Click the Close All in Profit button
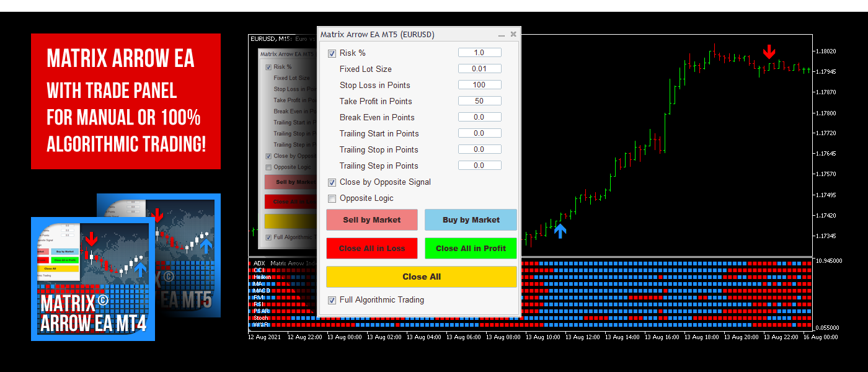The image size is (868, 372). [471, 248]
